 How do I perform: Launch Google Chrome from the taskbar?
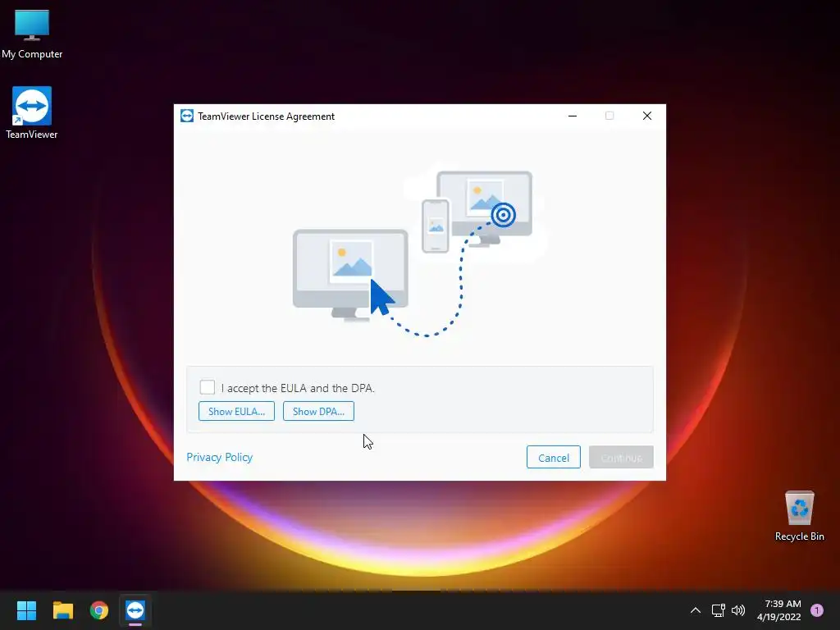pyautogui.click(x=99, y=610)
